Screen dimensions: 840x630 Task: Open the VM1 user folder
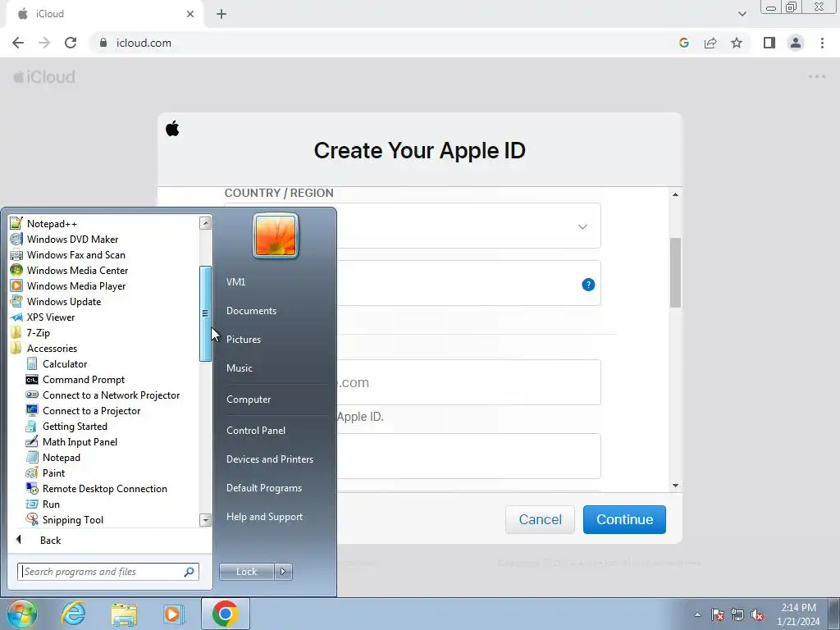point(235,282)
